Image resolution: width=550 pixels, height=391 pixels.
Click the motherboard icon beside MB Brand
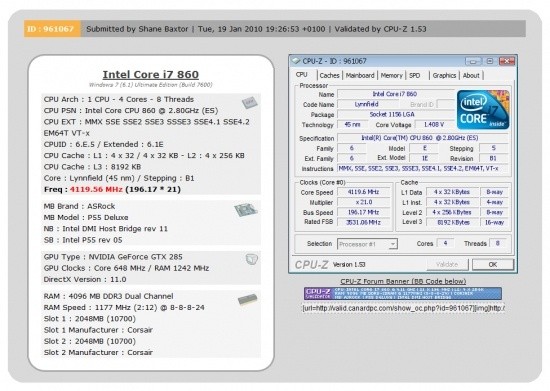click(x=246, y=210)
